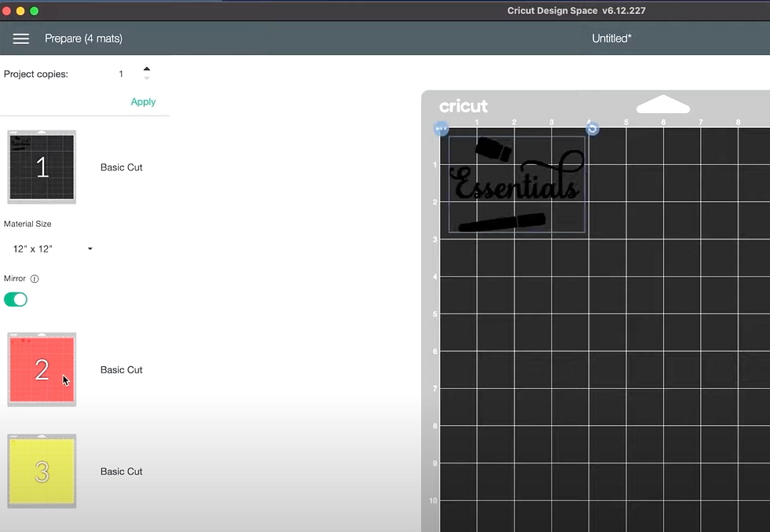Open the three-dots options handle on design
Viewport: 770px width, 532px height.
click(441, 129)
